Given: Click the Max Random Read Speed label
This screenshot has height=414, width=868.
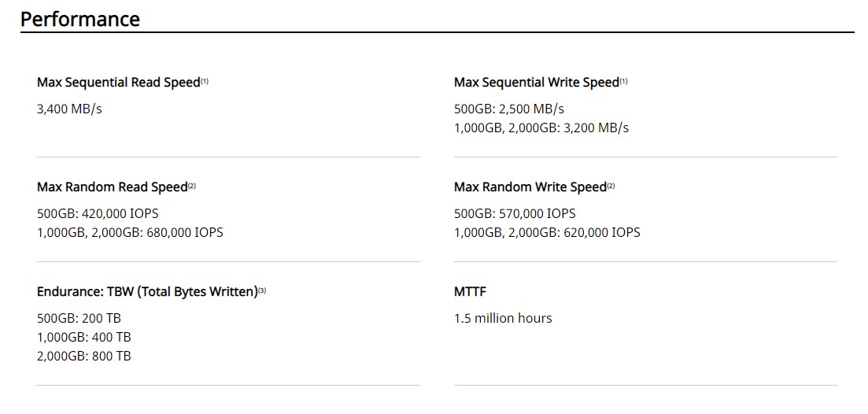Looking at the screenshot, I should coord(113,187).
